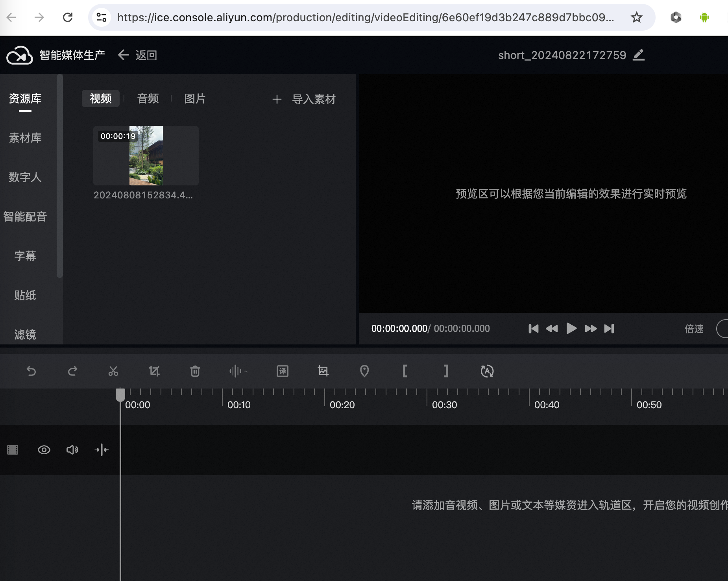Open 数字人 in sidebar
Viewport: 728px width, 581px height.
pos(25,177)
